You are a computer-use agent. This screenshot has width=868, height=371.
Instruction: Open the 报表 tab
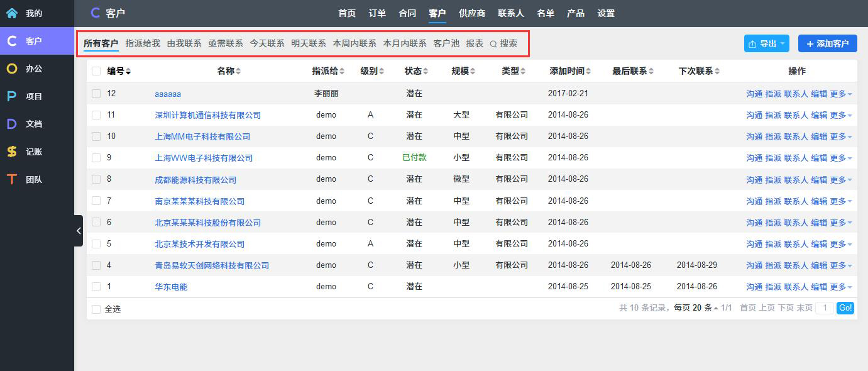point(475,43)
